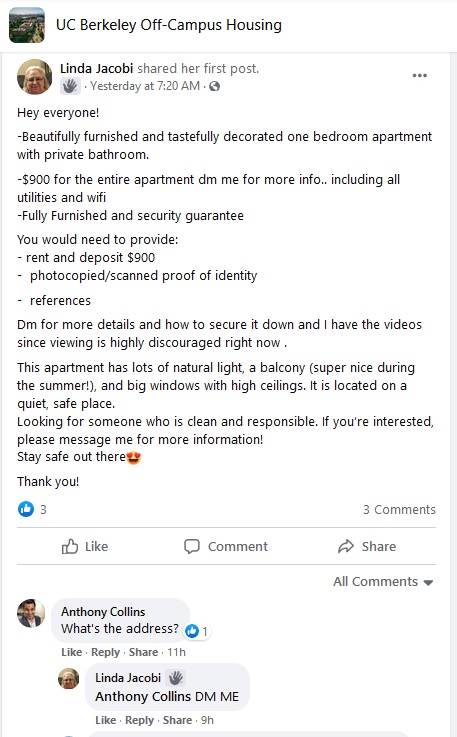Like Anthony Collins' comment
Image resolution: width=457 pixels, height=737 pixels.
pyautogui.click(x=71, y=652)
